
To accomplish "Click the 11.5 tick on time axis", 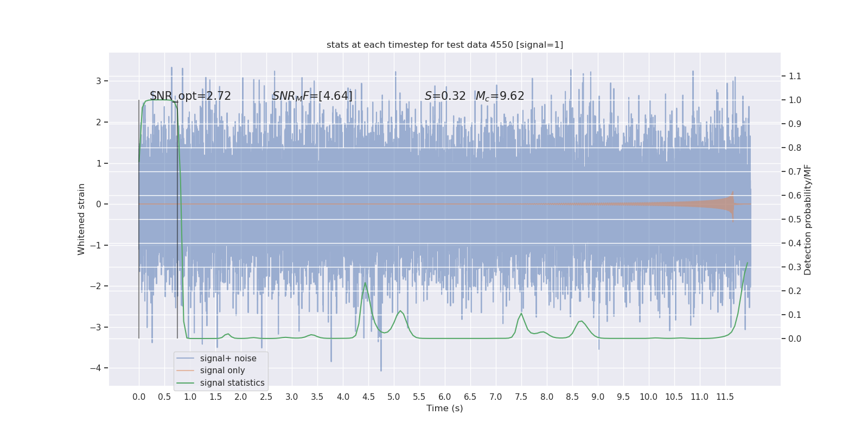I will pos(725,397).
